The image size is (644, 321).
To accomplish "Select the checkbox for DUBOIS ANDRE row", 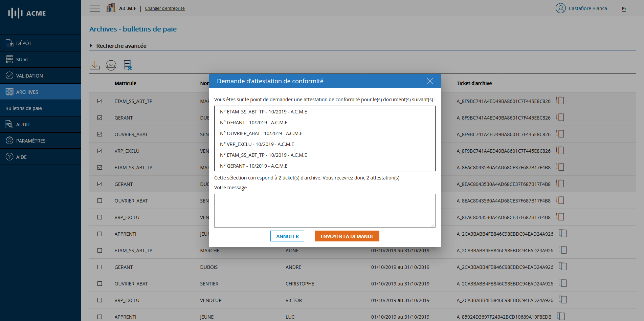I will (x=99, y=267).
